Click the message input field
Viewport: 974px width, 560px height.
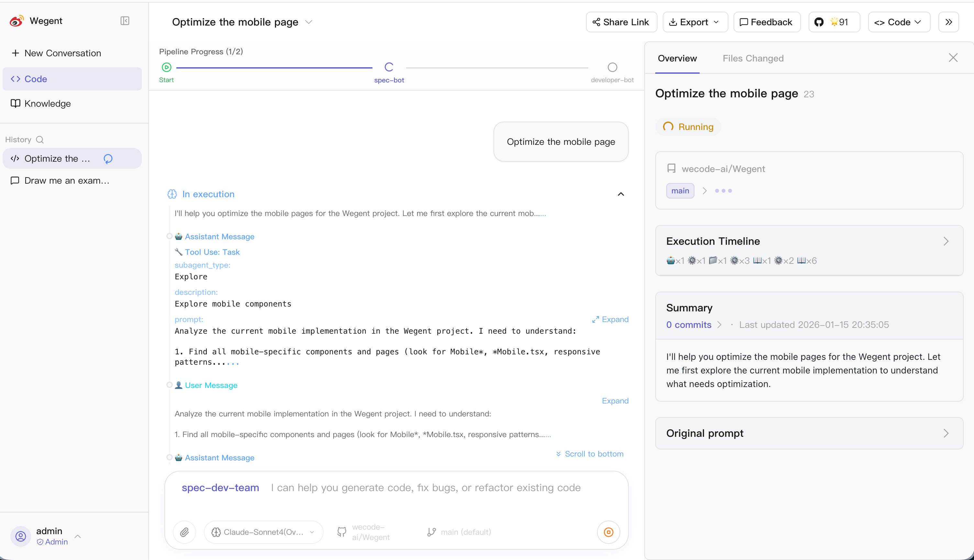[425, 488]
